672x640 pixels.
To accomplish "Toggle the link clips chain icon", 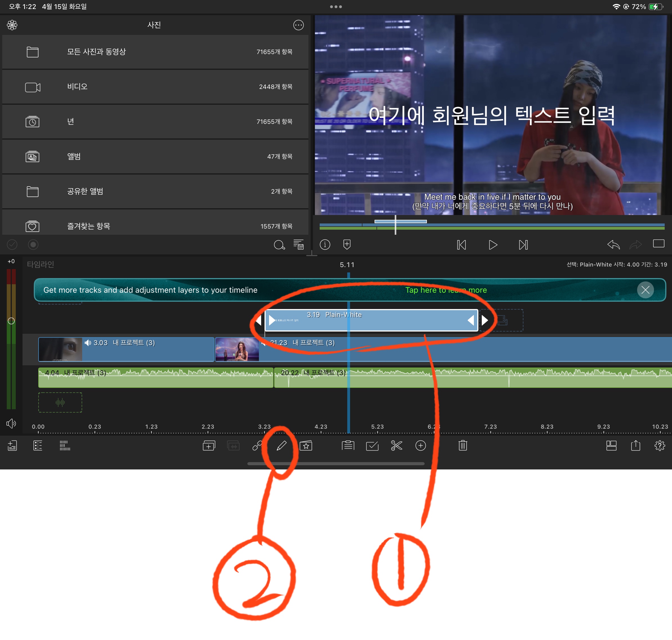I will pos(257,446).
